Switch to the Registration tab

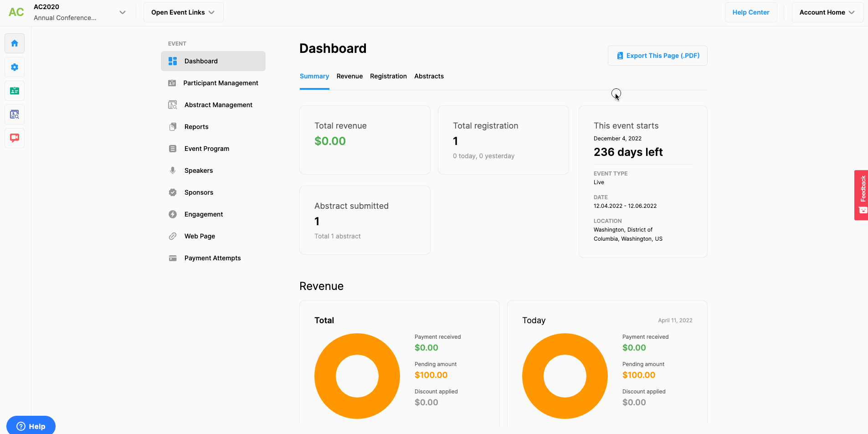pyautogui.click(x=388, y=76)
